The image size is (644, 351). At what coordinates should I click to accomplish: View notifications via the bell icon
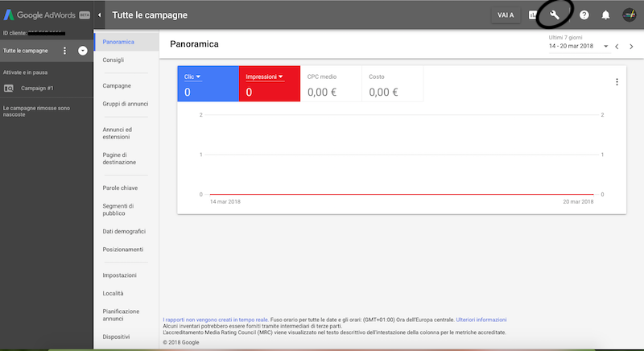pos(605,14)
